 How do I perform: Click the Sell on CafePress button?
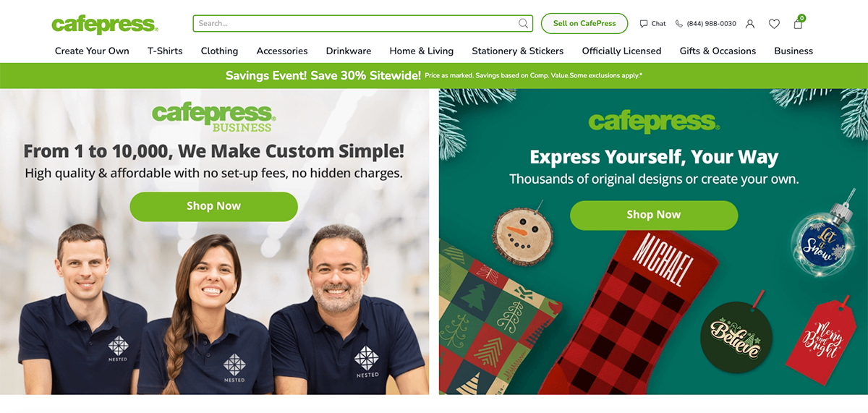point(584,23)
